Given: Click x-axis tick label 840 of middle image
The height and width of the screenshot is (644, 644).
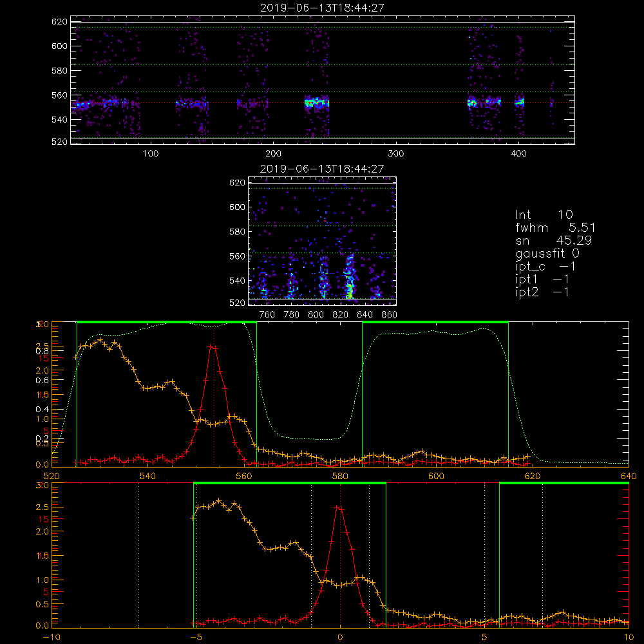Looking at the screenshot, I should pos(365,315).
